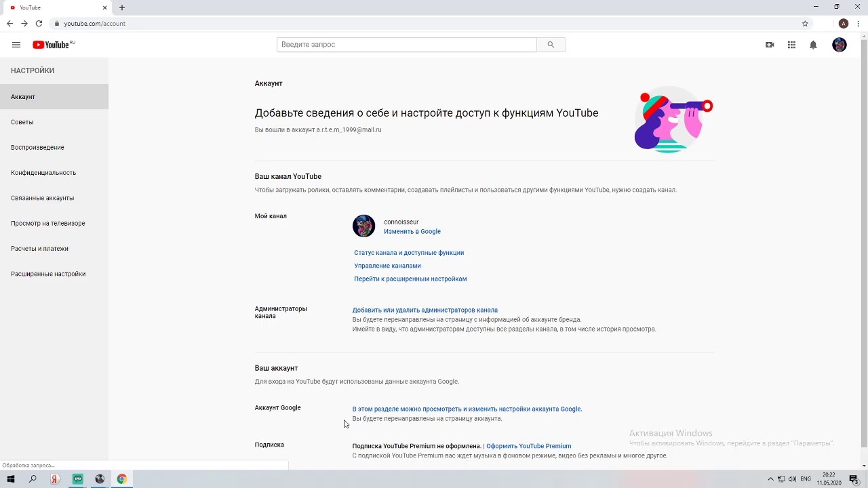Open the Chrome three-dot menu

pos(859,23)
